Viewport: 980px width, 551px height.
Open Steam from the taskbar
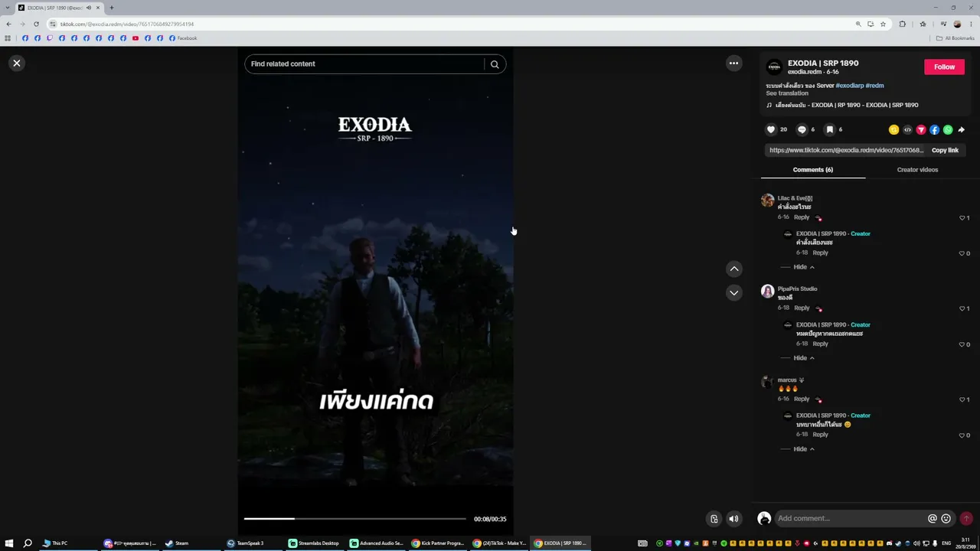[177, 543]
